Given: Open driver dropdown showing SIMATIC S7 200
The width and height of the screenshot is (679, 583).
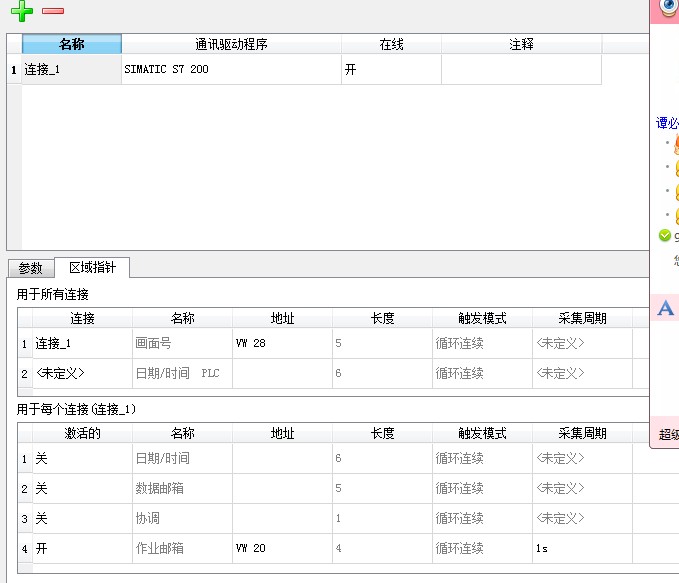Looking at the screenshot, I should 231,70.
